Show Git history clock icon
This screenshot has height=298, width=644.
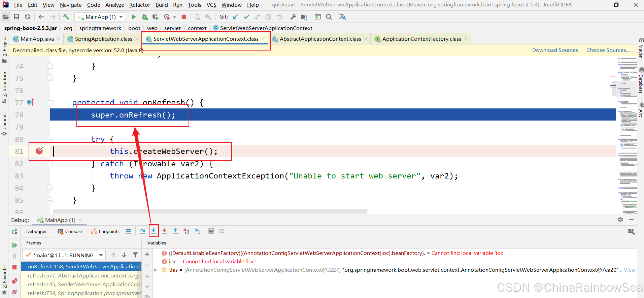tap(268, 17)
